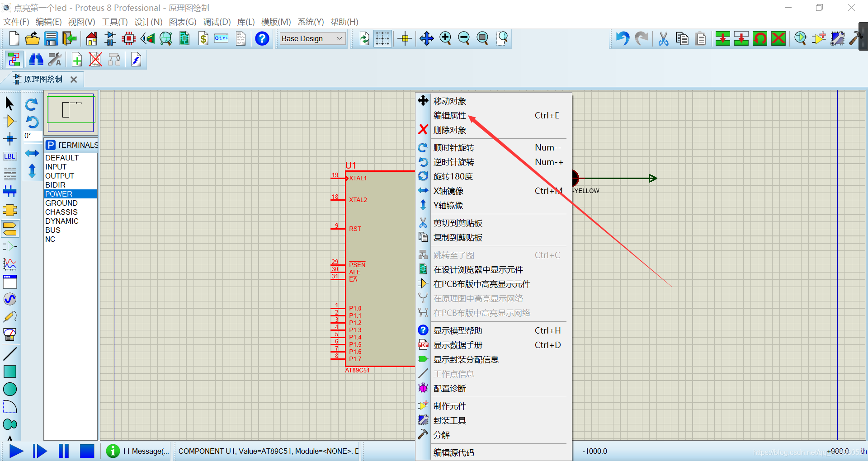Image resolution: width=868 pixels, height=461 pixels.
Task: Choose 编辑属性 in the context menu
Action: coord(494,116)
